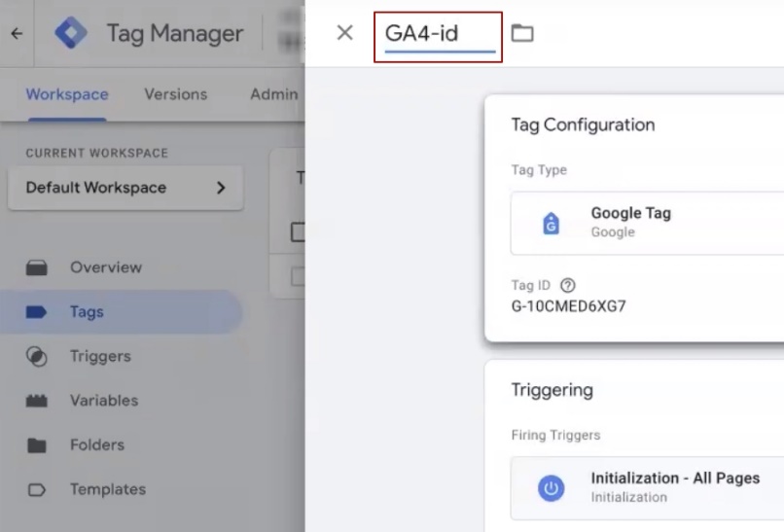Expand the Default Workspace selector
This screenshot has height=532, width=784.
pyautogui.click(x=125, y=188)
